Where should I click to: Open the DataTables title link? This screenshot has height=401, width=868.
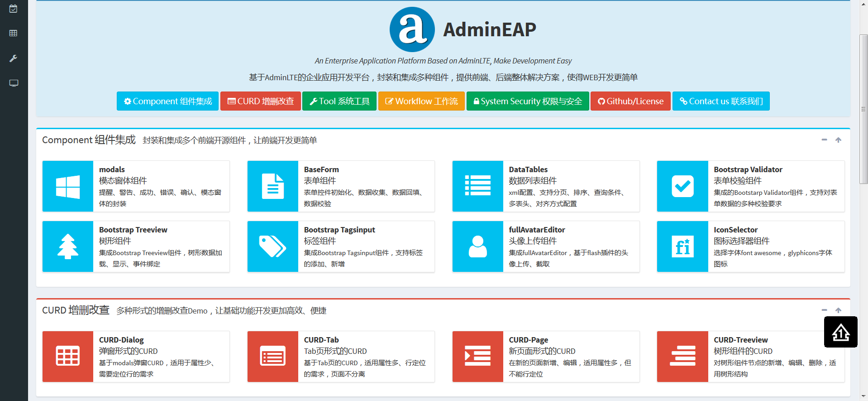(528, 169)
